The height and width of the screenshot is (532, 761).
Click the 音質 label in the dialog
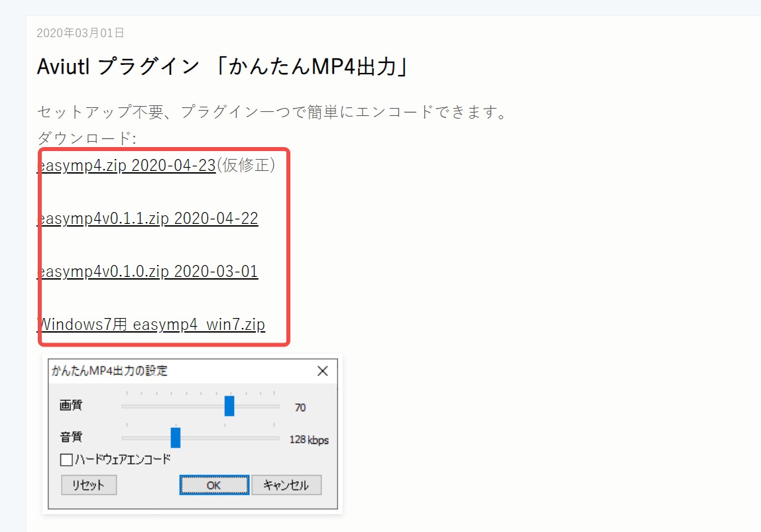tap(71, 437)
